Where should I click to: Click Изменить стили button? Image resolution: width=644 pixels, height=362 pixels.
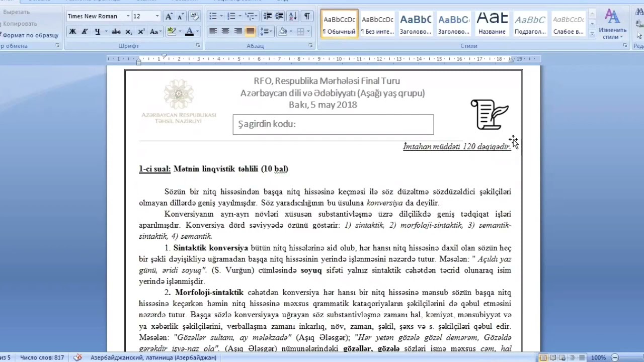tap(612, 24)
